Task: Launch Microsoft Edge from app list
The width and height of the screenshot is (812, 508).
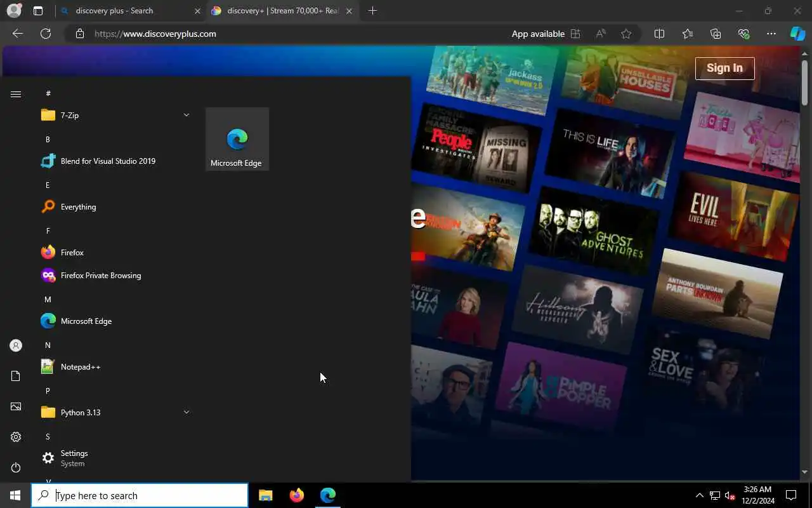Action: 115,321
